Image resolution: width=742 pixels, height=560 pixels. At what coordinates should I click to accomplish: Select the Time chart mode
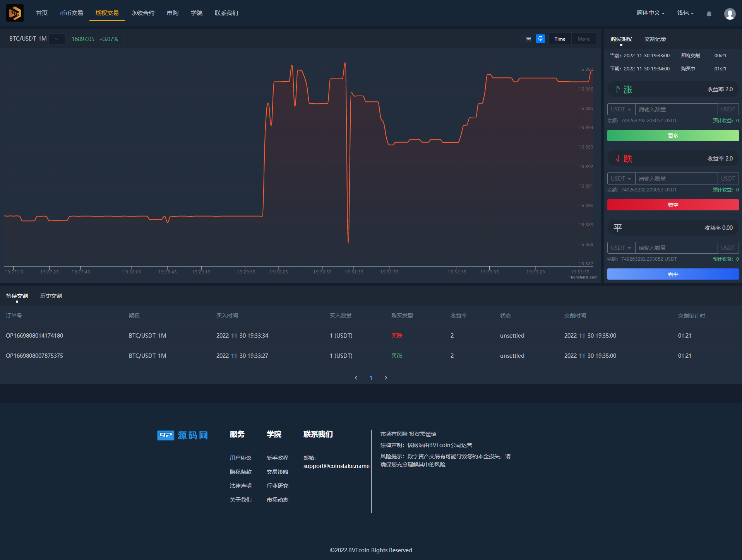click(560, 39)
